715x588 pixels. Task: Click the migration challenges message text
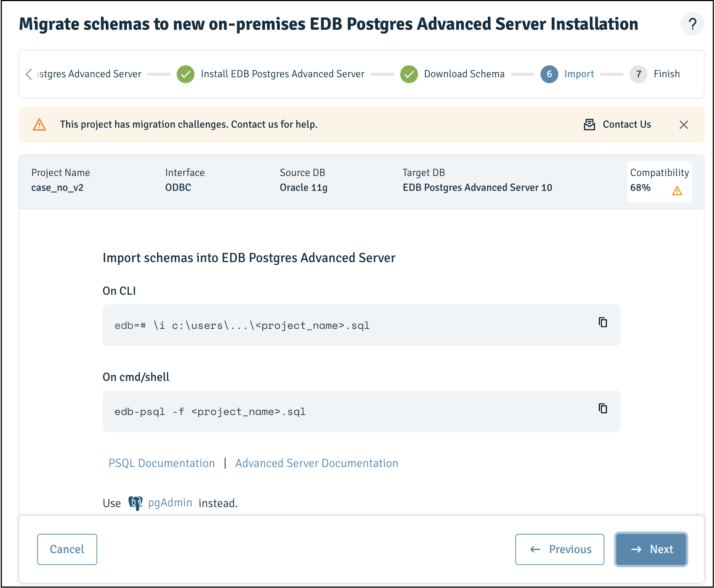tap(189, 125)
